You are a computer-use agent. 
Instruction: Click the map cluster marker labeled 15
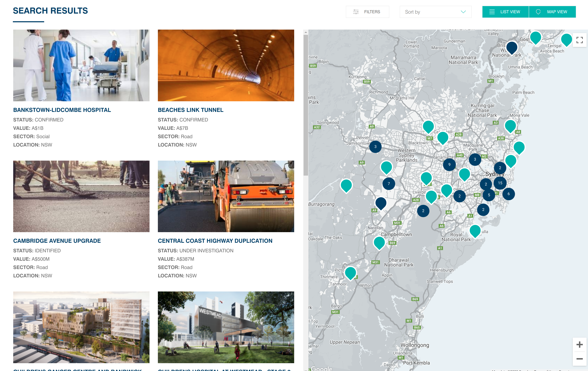(x=500, y=183)
